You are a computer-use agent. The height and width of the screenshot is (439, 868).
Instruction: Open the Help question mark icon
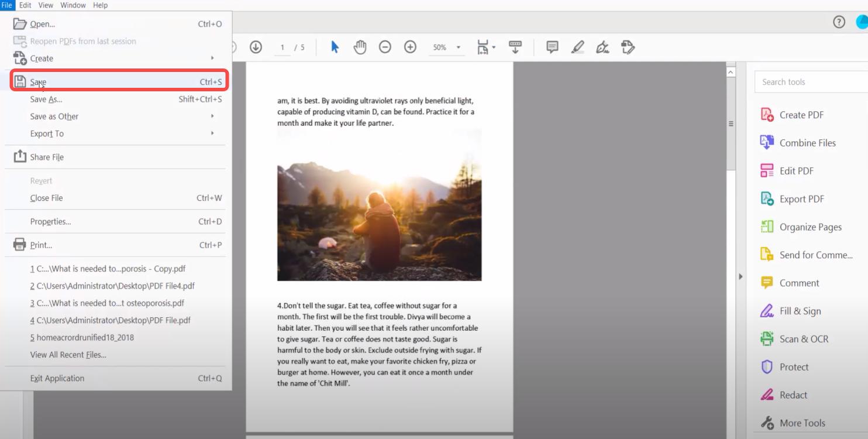[x=839, y=22]
